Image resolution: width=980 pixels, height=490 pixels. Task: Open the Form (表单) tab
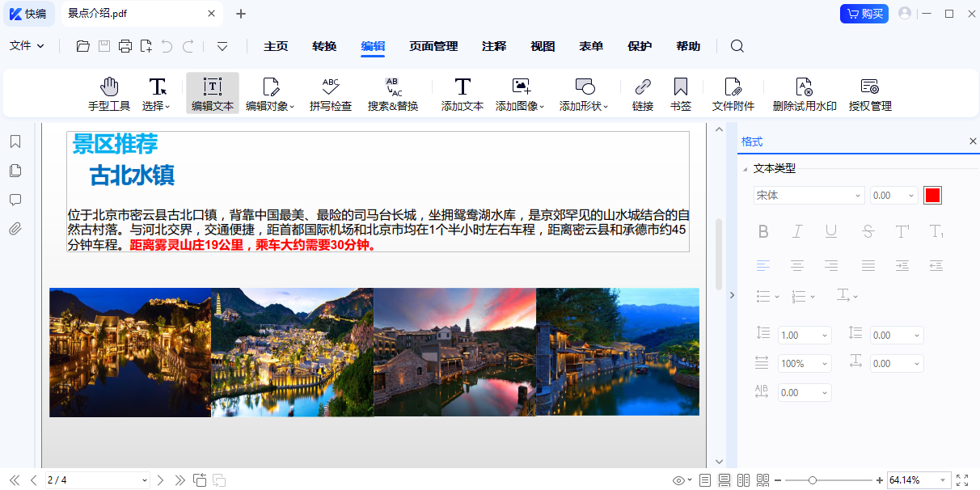591,46
